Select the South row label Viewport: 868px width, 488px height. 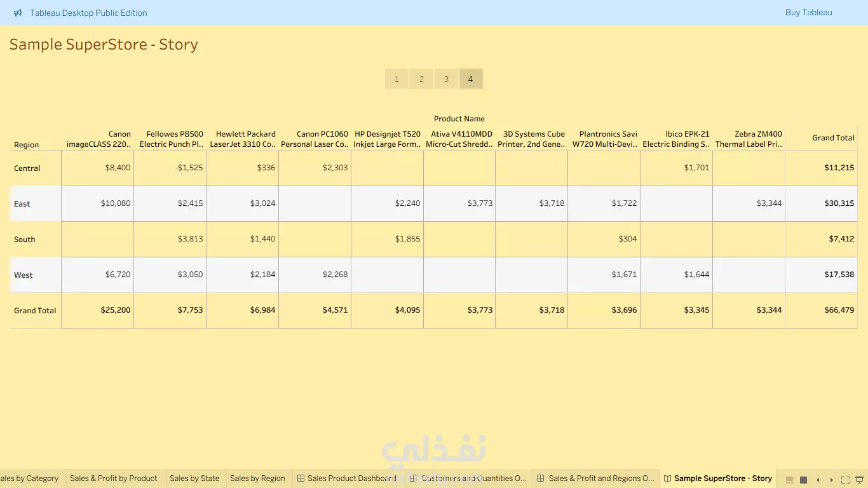click(25, 240)
